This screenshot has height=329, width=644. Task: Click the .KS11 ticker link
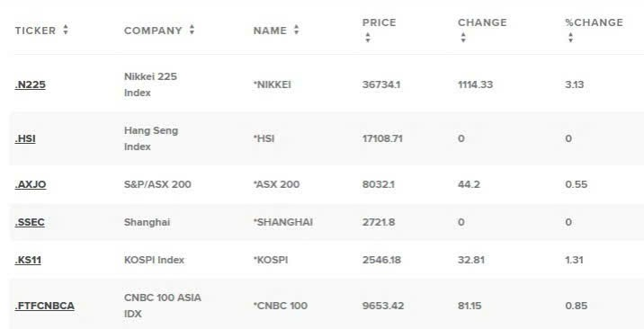point(28,260)
